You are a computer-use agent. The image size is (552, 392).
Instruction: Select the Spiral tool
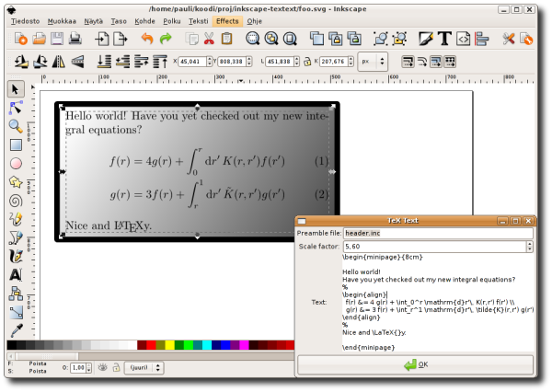[16, 201]
